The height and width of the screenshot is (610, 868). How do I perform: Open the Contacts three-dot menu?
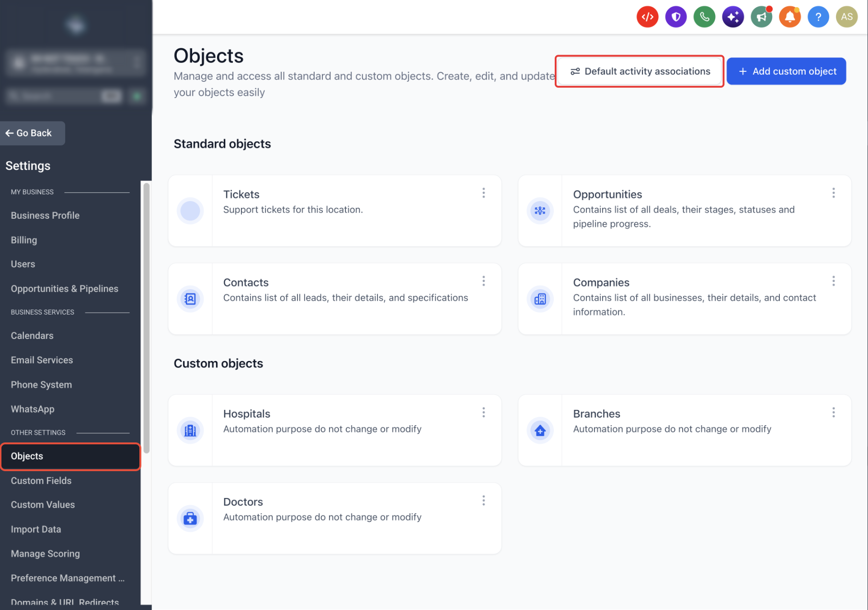click(x=484, y=281)
